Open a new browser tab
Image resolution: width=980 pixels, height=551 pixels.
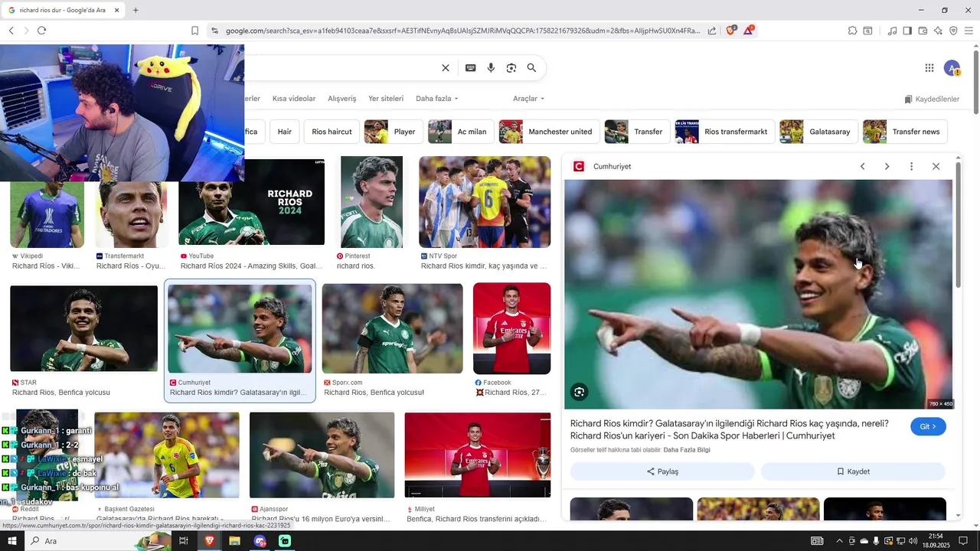click(x=136, y=10)
